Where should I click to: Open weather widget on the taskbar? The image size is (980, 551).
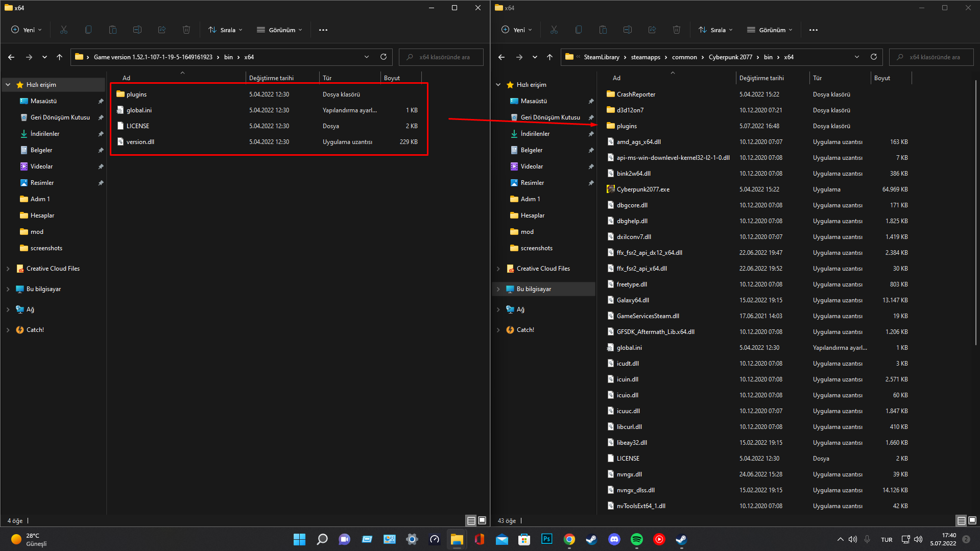coord(30,539)
